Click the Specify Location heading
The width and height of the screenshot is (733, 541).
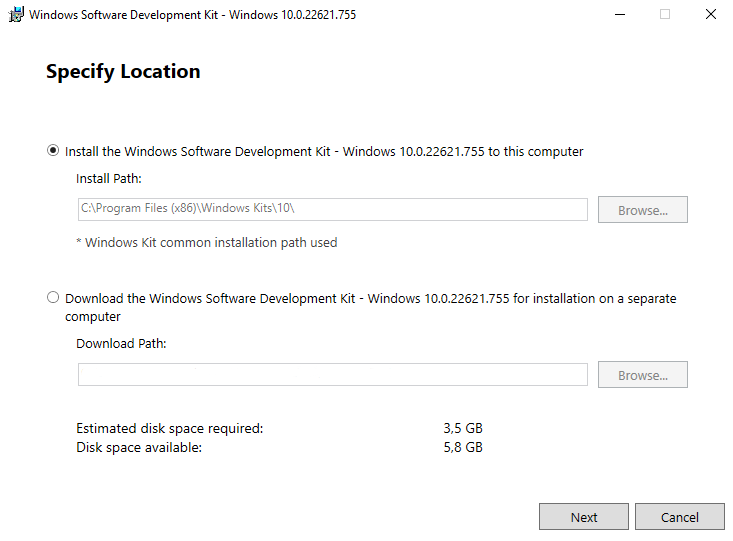click(123, 71)
